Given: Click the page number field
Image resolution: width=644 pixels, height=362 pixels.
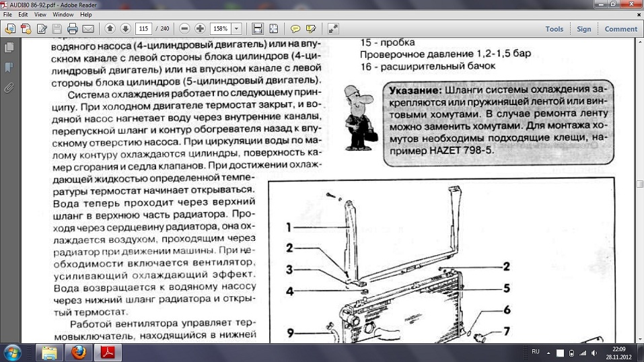Looking at the screenshot, I should [143, 29].
